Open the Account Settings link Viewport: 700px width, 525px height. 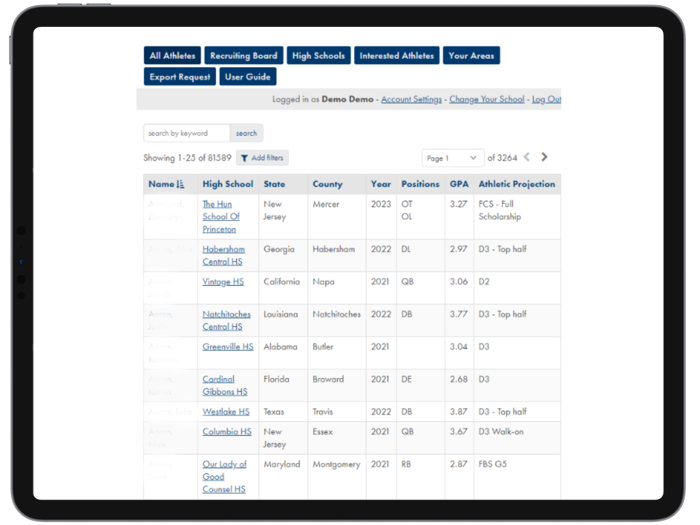pyautogui.click(x=411, y=99)
